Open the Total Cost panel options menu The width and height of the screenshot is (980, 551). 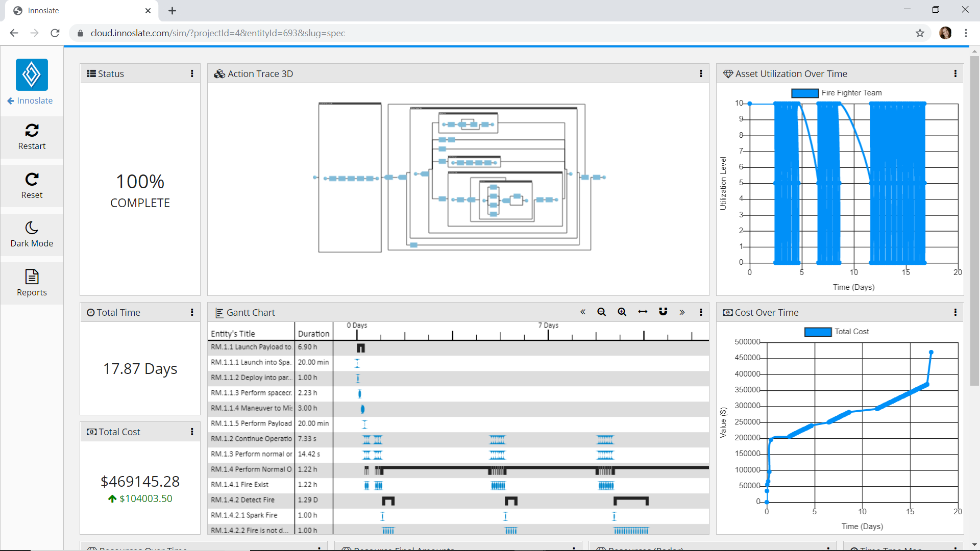coord(192,432)
